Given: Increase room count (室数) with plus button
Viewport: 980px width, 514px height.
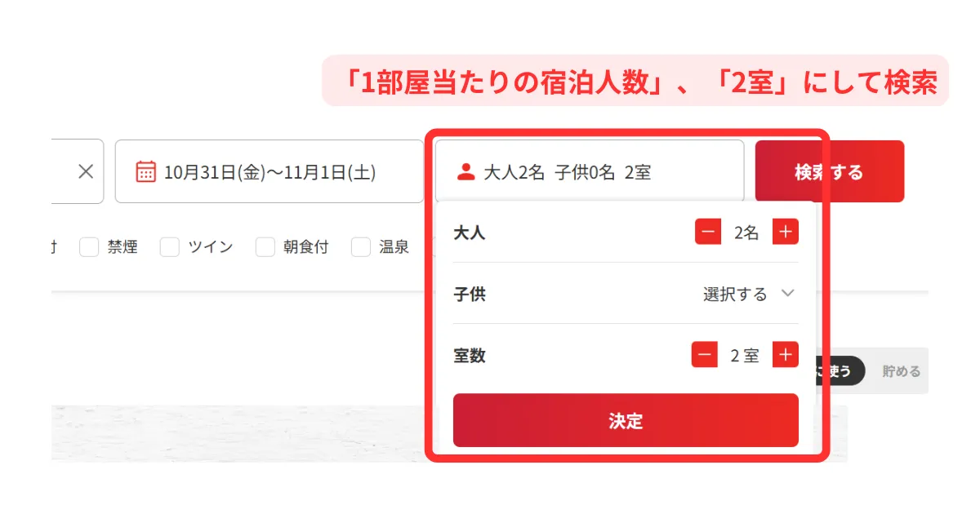Looking at the screenshot, I should click(786, 355).
